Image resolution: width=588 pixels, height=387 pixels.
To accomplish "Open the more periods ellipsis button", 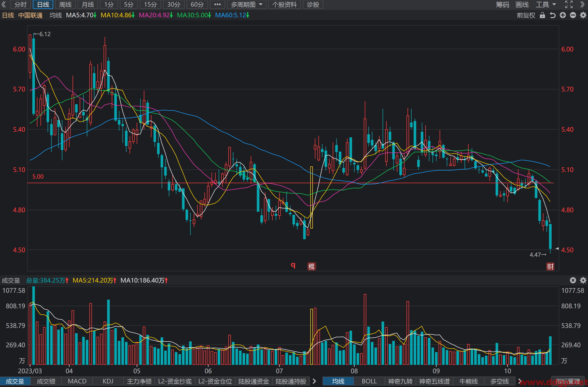I will [218, 4].
